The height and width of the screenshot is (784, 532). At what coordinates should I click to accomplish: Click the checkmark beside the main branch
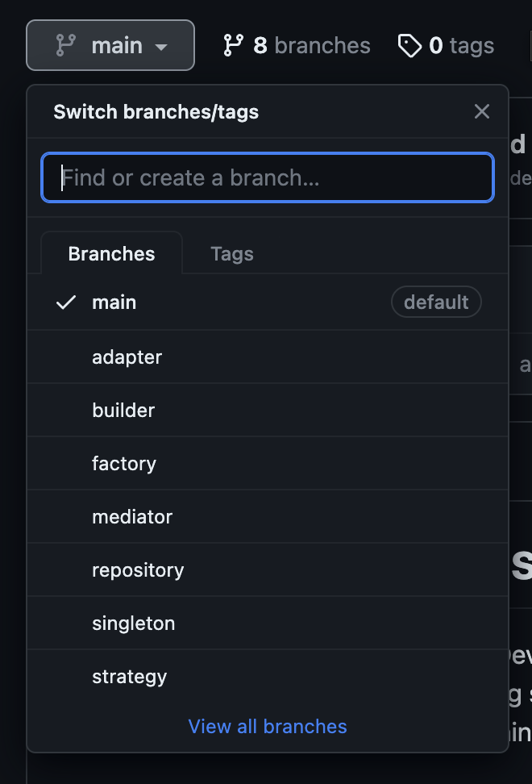pyautogui.click(x=65, y=302)
